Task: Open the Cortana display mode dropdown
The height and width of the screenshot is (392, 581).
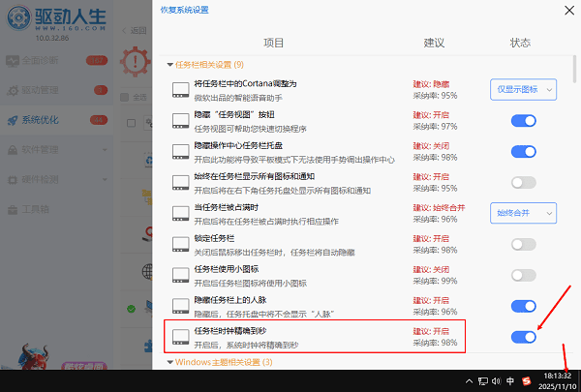Action: (523, 89)
